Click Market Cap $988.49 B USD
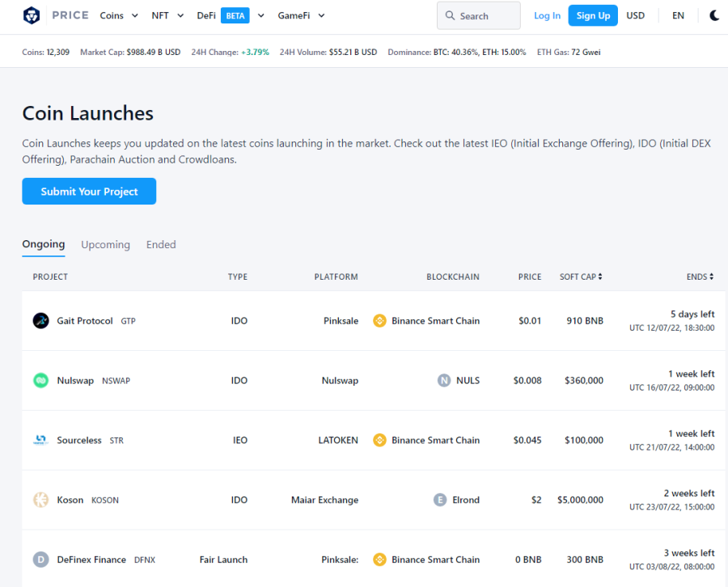728x587 pixels. click(x=130, y=52)
